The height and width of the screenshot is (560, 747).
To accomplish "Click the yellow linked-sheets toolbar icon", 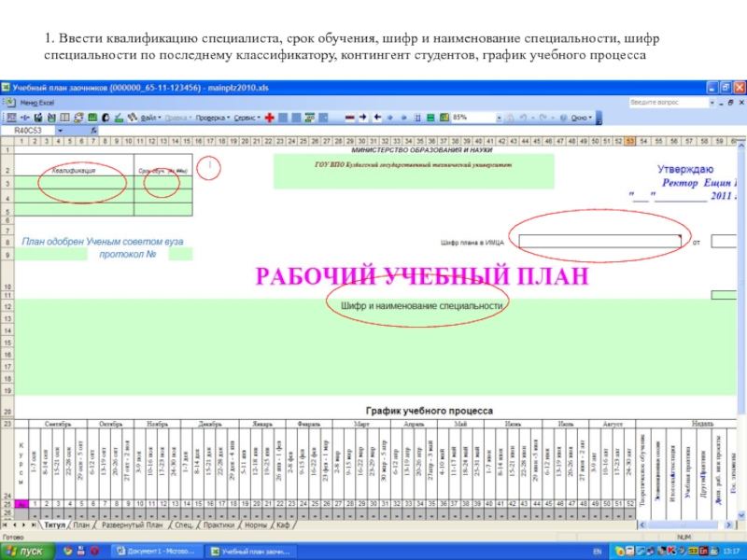I will (78, 118).
